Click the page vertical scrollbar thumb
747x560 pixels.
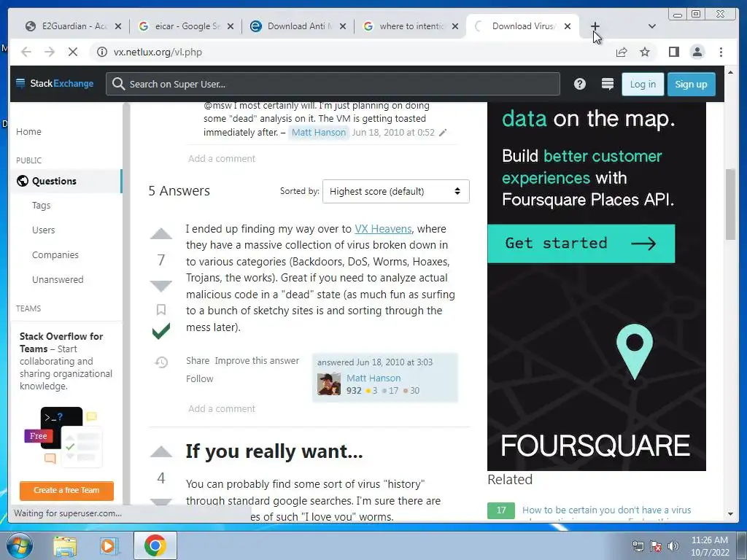click(x=730, y=204)
